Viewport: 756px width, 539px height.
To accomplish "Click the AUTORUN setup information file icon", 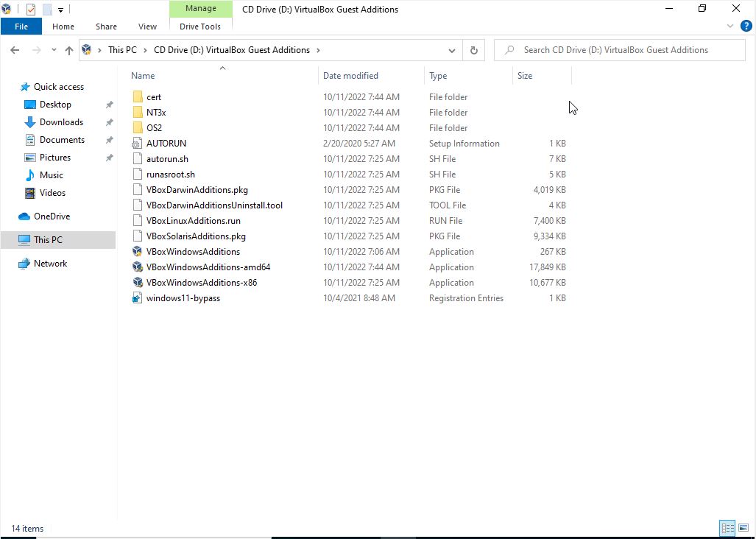I will 138,143.
